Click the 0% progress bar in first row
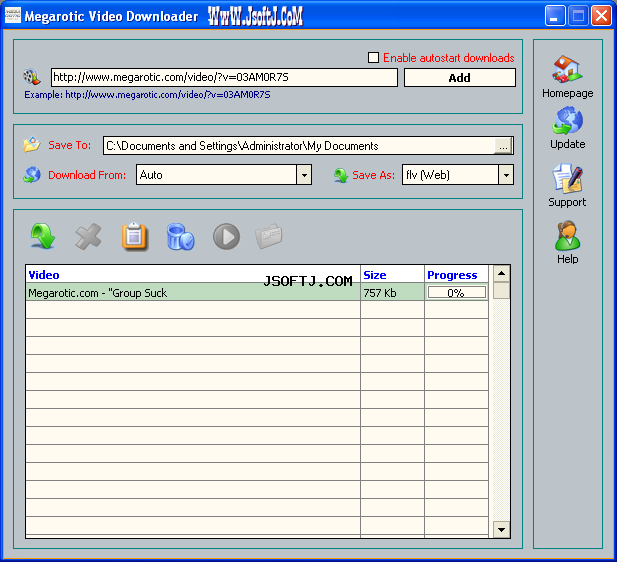617x562 pixels. 456,292
